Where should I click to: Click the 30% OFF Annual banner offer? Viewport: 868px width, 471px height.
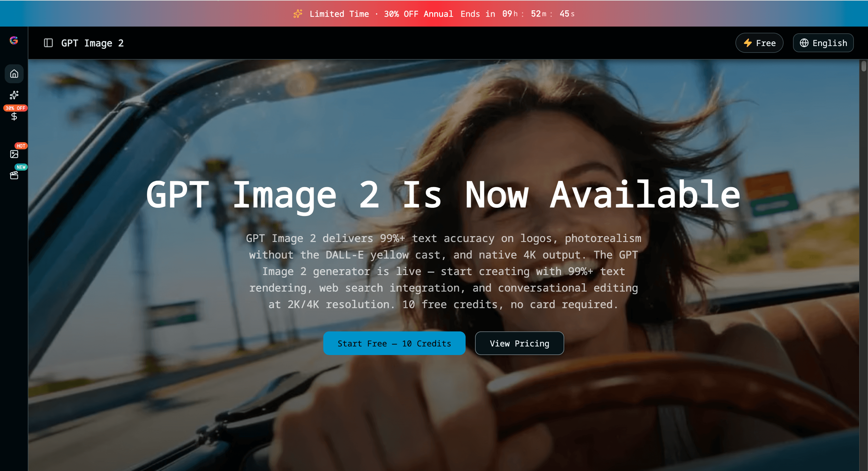pos(419,14)
